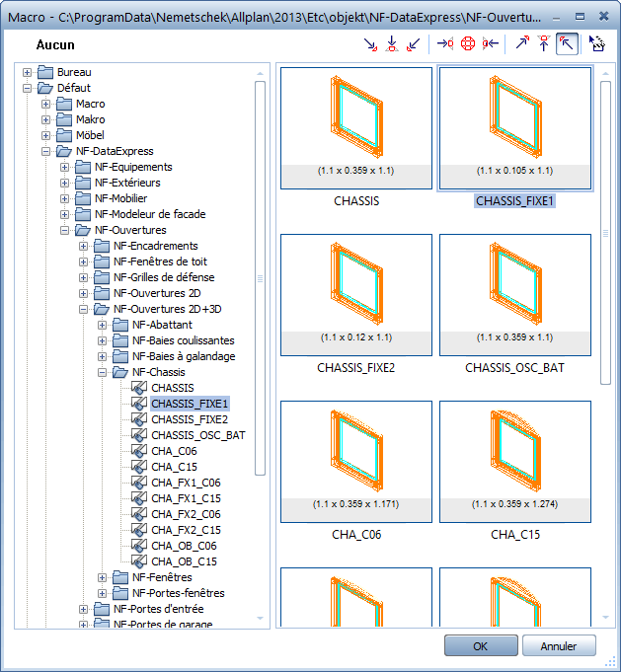Click the Annuler button
Screen dimensions: 621x672
[559, 645]
